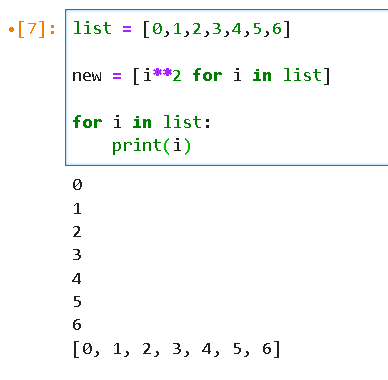
Task: Click the single-digit output line showing 4
Action: (x=77, y=278)
